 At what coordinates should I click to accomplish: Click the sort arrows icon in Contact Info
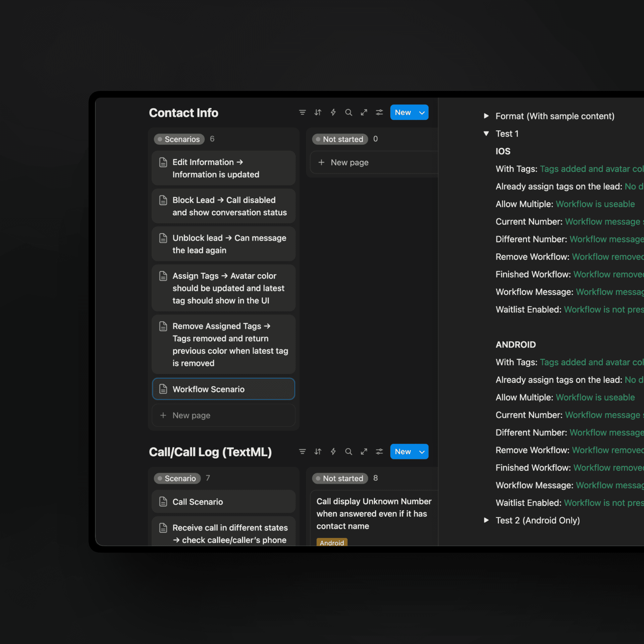tap(318, 112)
